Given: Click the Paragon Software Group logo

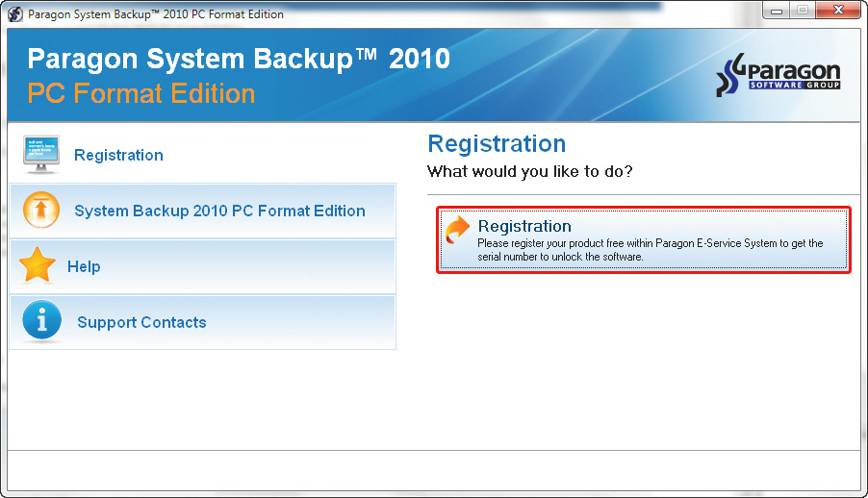Looking at the screenshot, I should [x=779, y=77].
